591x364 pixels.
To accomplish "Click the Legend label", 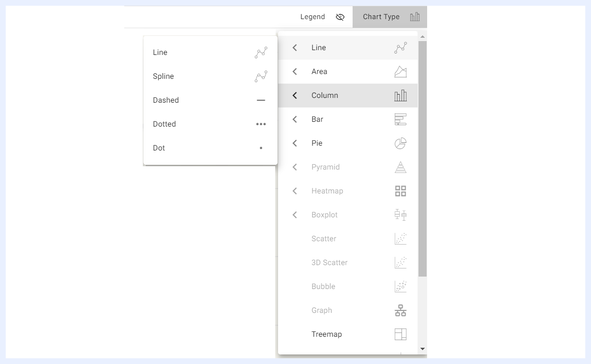I will [312, 17].
